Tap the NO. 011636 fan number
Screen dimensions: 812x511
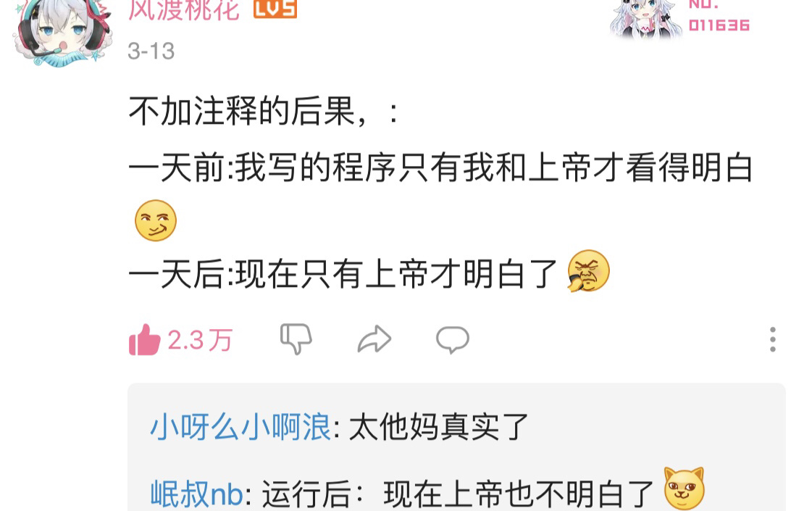(719, 17)
